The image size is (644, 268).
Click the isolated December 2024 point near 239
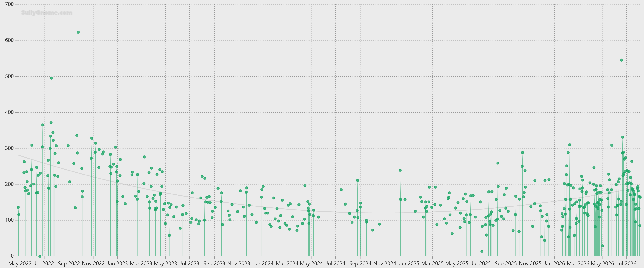point(400,170)
